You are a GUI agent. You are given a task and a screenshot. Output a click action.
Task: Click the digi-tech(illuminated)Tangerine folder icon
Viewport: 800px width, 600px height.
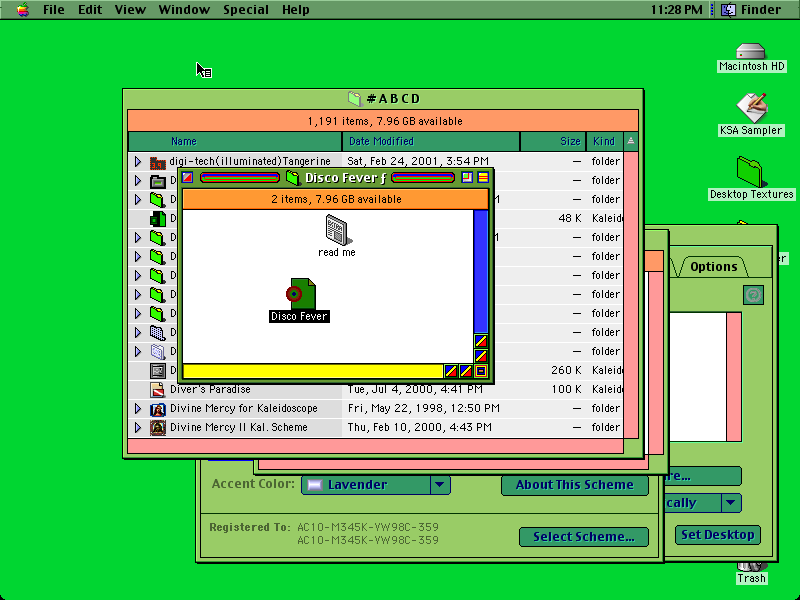(158, 162)
